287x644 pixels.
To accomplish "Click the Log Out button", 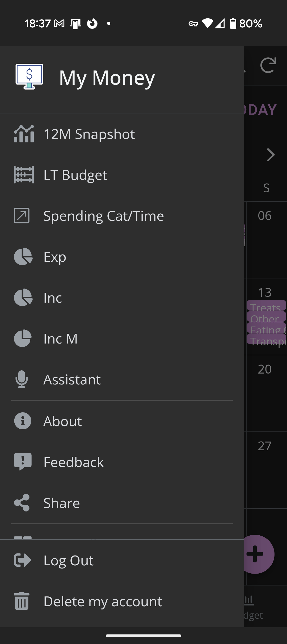I will [x=68, y=561].
